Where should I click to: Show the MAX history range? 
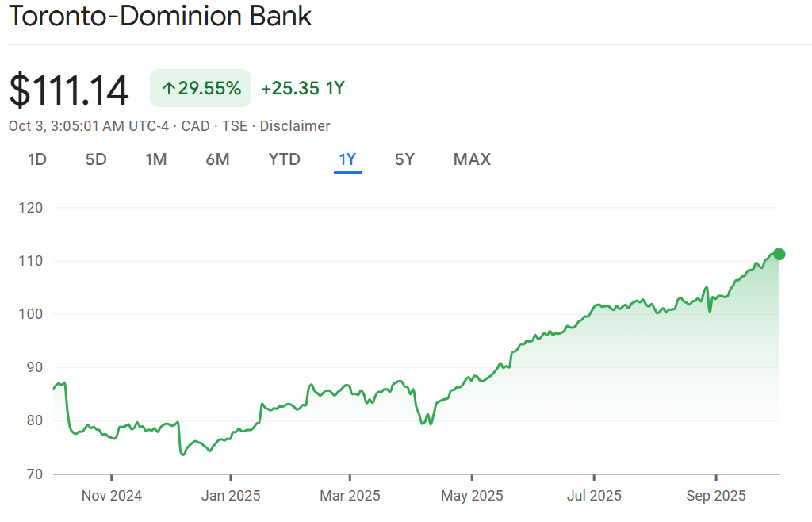pos(472,159)
